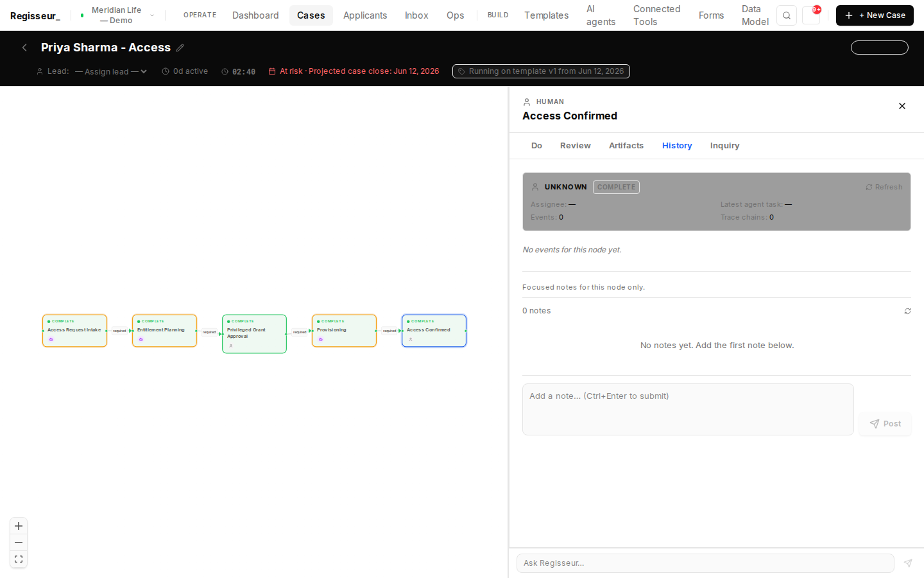Select the Privileged Grant Approval node
The image size is (924, 578).
point(254,334)
